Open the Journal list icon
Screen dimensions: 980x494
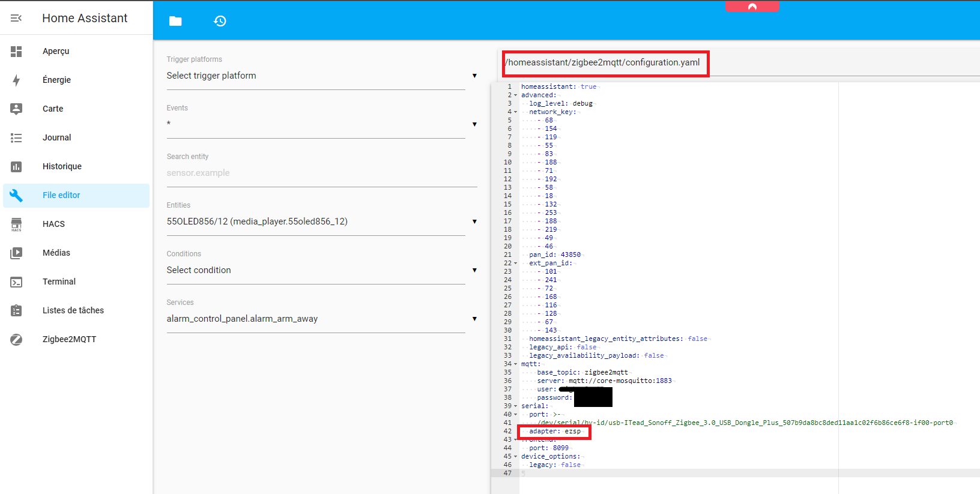16,138
